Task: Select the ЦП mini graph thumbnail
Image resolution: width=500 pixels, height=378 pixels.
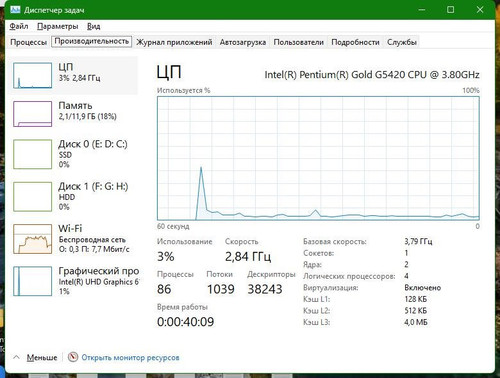Action: [33, 76]
